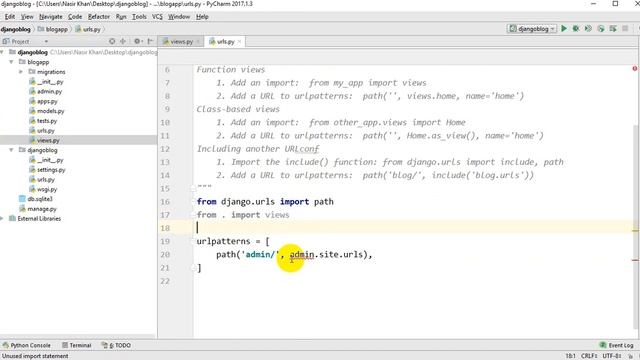Open the View menu
Image resolution: width=640 pixels, height=360 pixels.
(x=27, y=17)
